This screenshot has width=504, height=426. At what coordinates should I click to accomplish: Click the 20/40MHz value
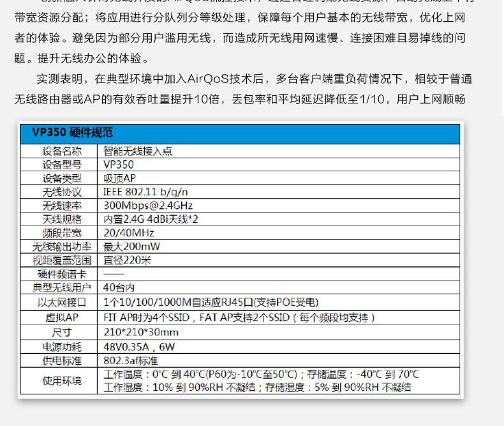[129, 232]
